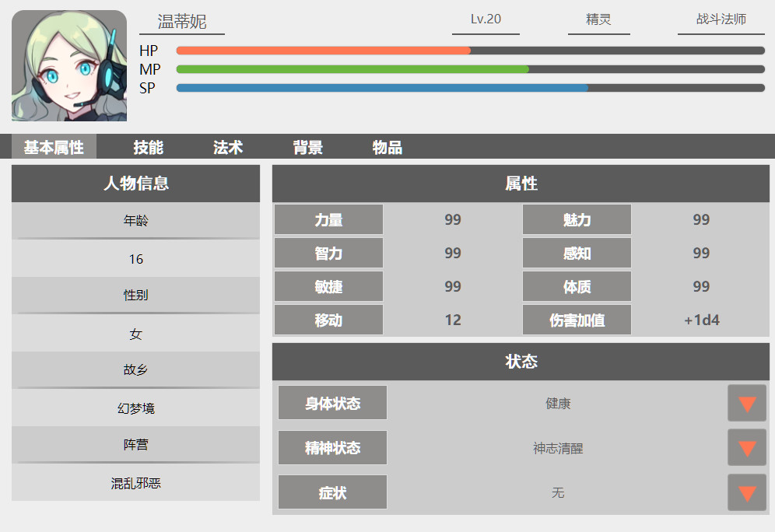The height and width of the screenshot is (532, 775).
Task: Select the 魅力 attribute button
Action: (577, 220)
